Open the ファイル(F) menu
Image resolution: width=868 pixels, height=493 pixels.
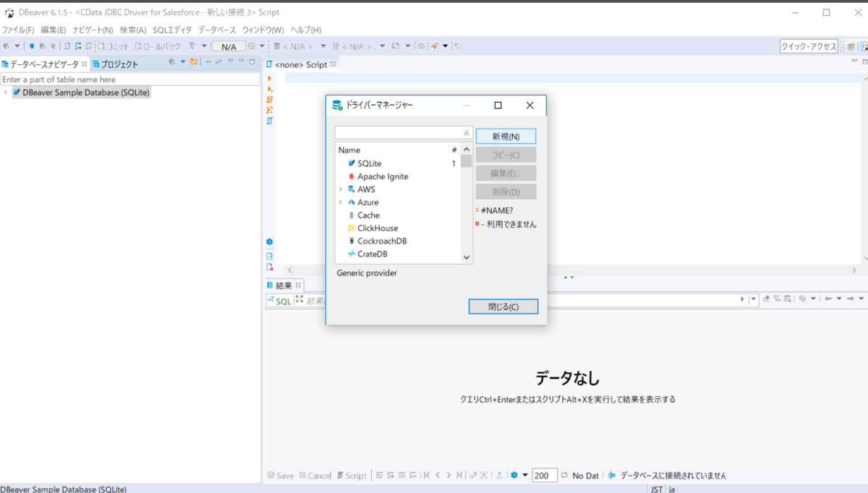point(17,30)
